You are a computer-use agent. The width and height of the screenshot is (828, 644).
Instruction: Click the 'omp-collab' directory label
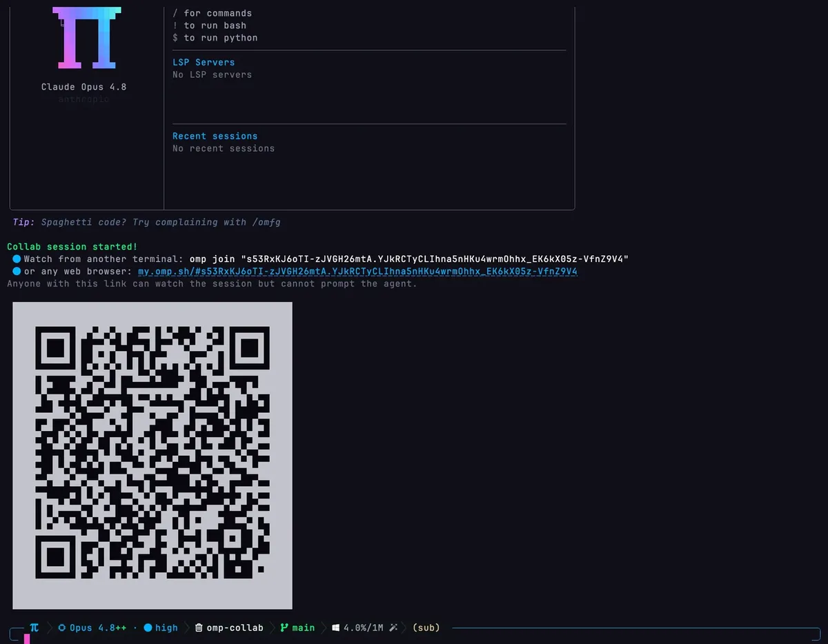[x=235, y=628]
